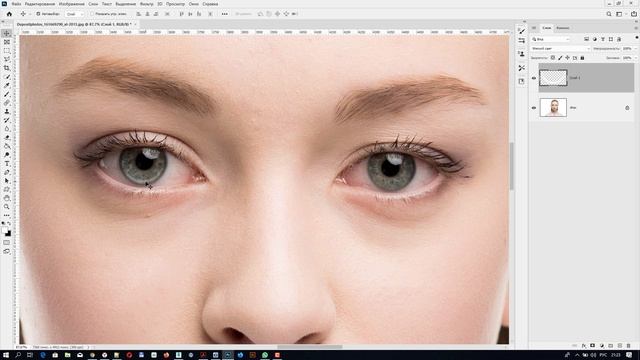
Task: Toggle the Автовыбор checkbox
Action: coord(38,14)
